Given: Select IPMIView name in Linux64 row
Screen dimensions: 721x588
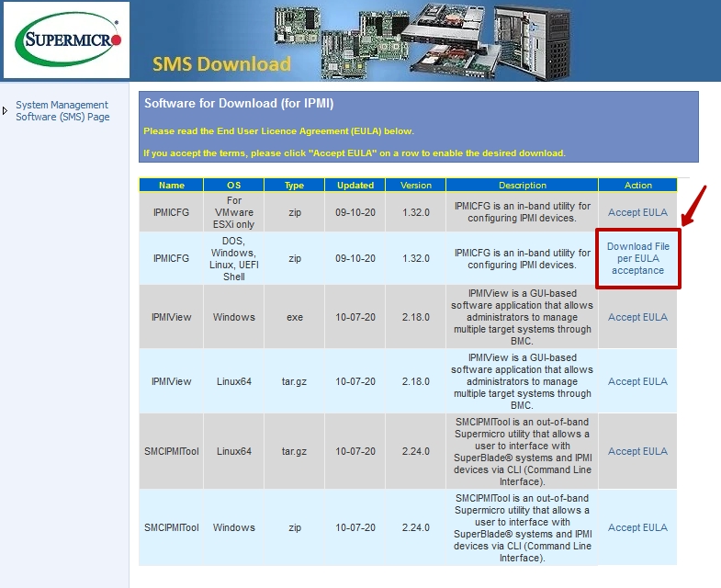Looking at the screenshot, I should tap(171, 381).
